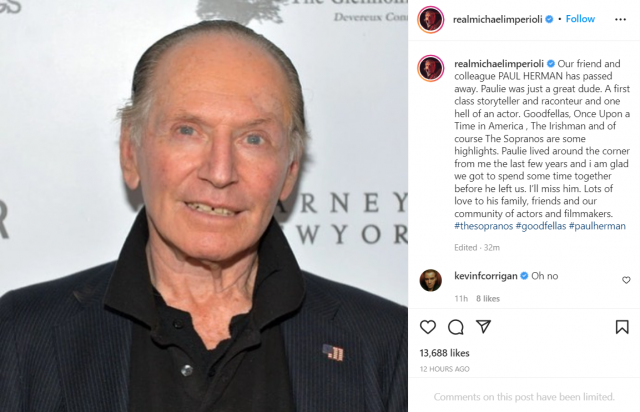
Task: Open the header profile picture of realmichaelimperioli
Action: pos(431,19)
